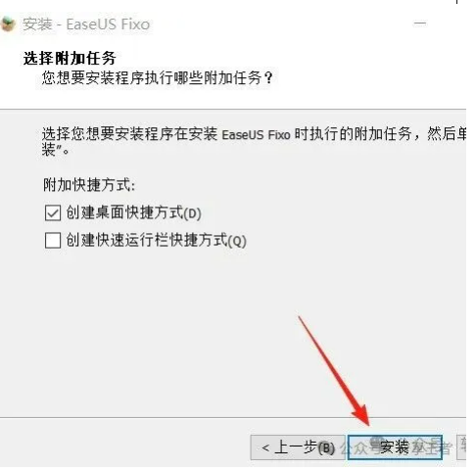Viewport: 476px width, 470px height.
Task: Minimize the EaseUS Fixo setup window
Action: [x=420, y=23]
